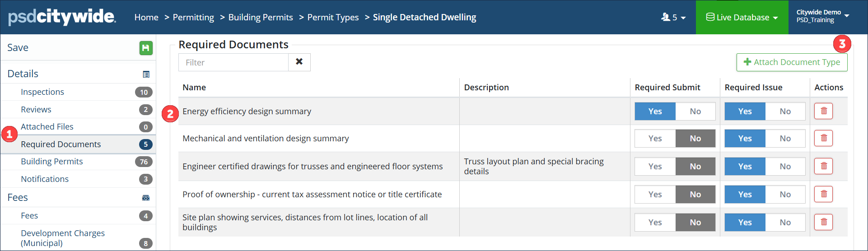Delete the Mechanical and ventilation design summary row
This screenshot has width=868, height=251.
coord(823,138)
